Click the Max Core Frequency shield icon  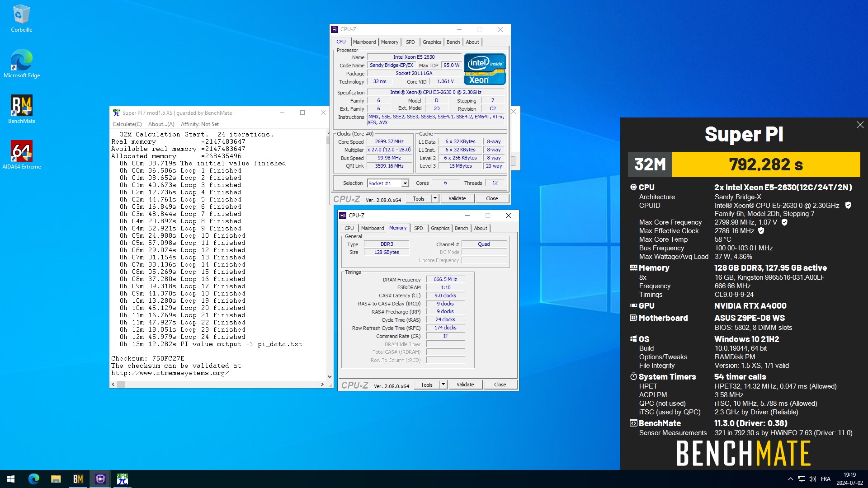(x=784, y=222)
